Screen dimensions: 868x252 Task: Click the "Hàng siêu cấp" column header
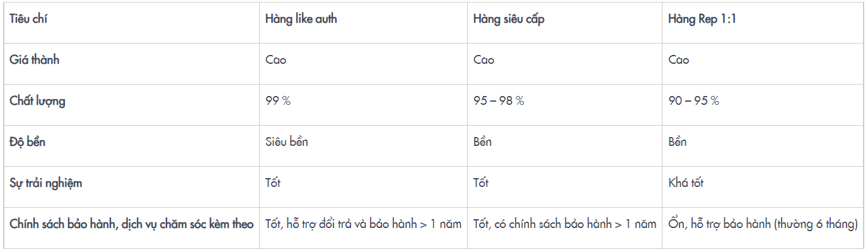[x=509, y=19]
